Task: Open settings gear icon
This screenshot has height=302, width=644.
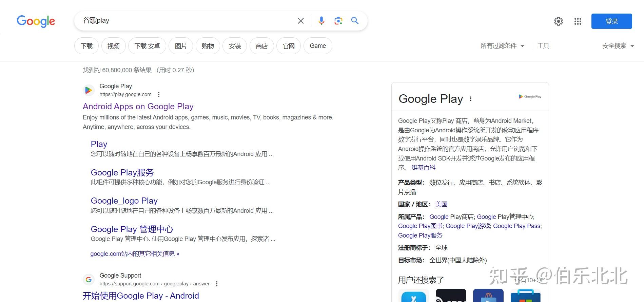Action: tap(559, 21)
